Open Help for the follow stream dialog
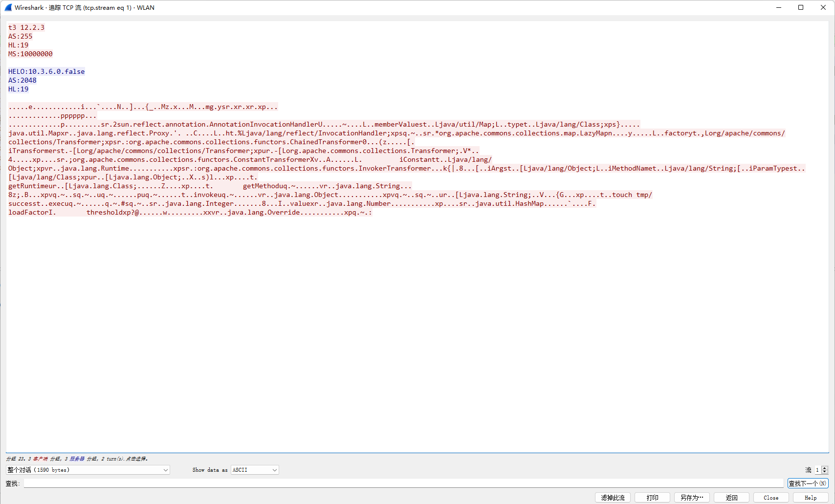The width and height of the screenshot is (835, 504). coord(811,497)
